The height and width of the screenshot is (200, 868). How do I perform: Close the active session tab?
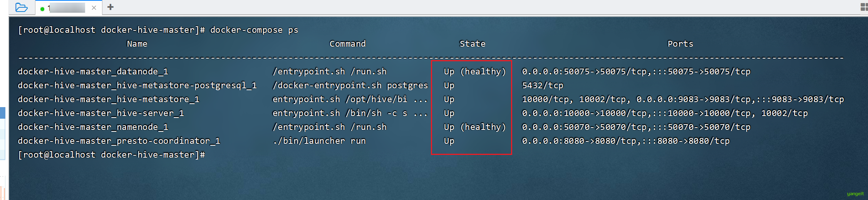coord(94,8)
